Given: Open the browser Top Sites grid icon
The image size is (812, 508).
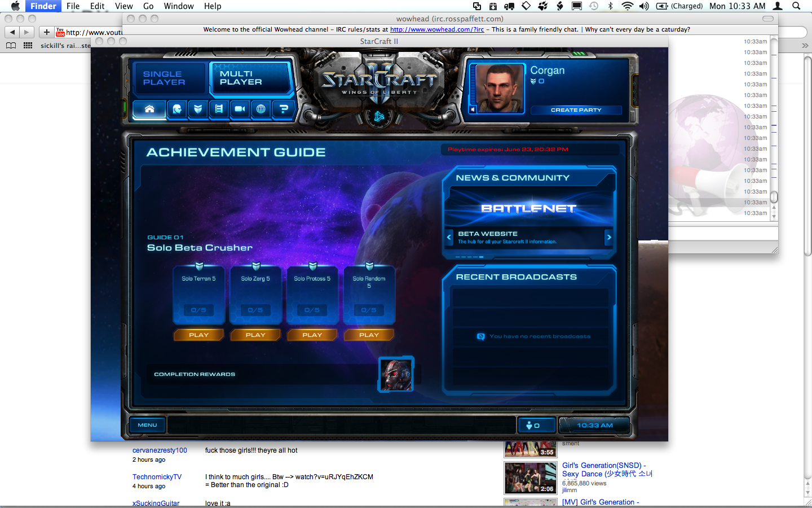Looking at the screenshot, I should (28, 46).
